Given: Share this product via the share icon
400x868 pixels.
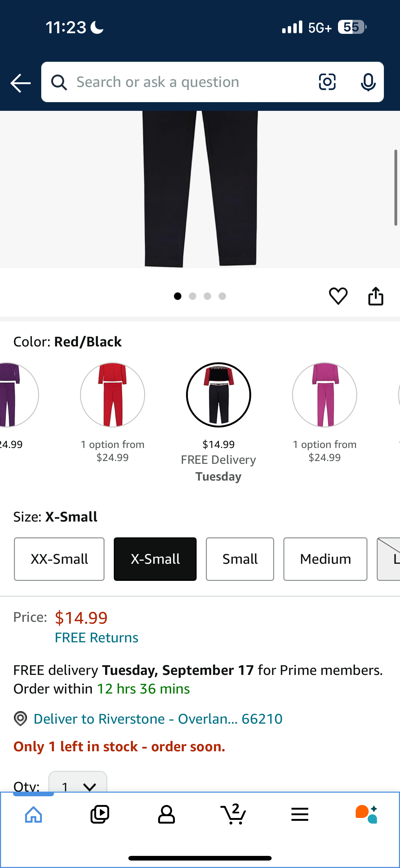Looking at the screenshot, I should pyautogui.click(x=376, y=296).
